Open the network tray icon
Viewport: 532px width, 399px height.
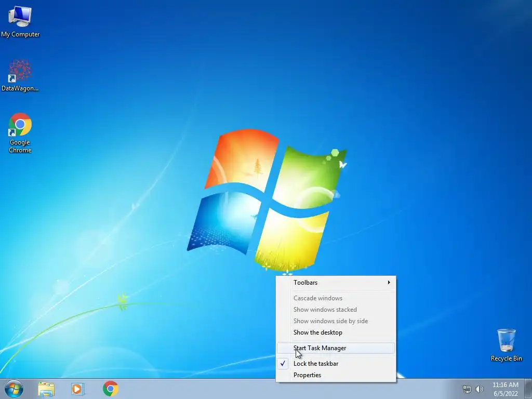tap(467, 389)
